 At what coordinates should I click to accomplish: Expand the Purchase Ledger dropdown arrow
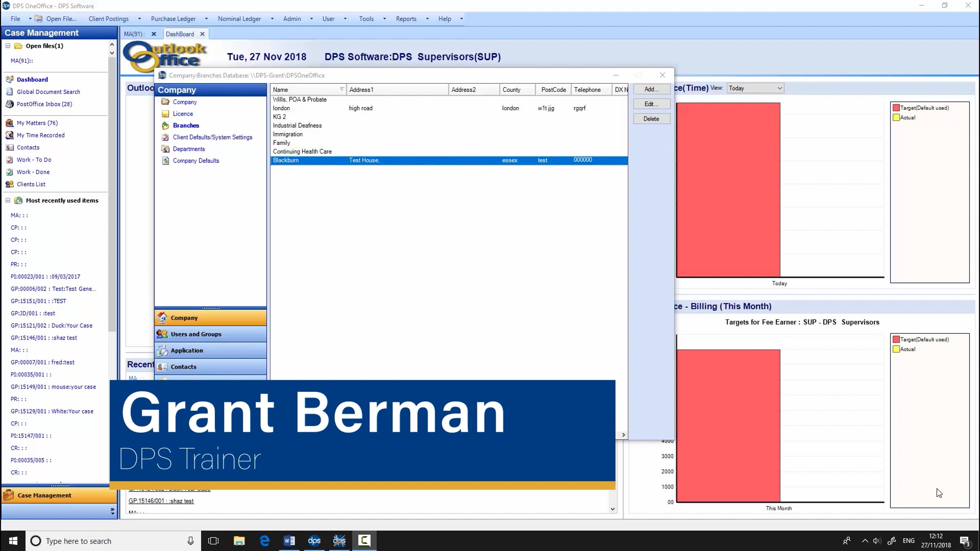pos(206,19)
